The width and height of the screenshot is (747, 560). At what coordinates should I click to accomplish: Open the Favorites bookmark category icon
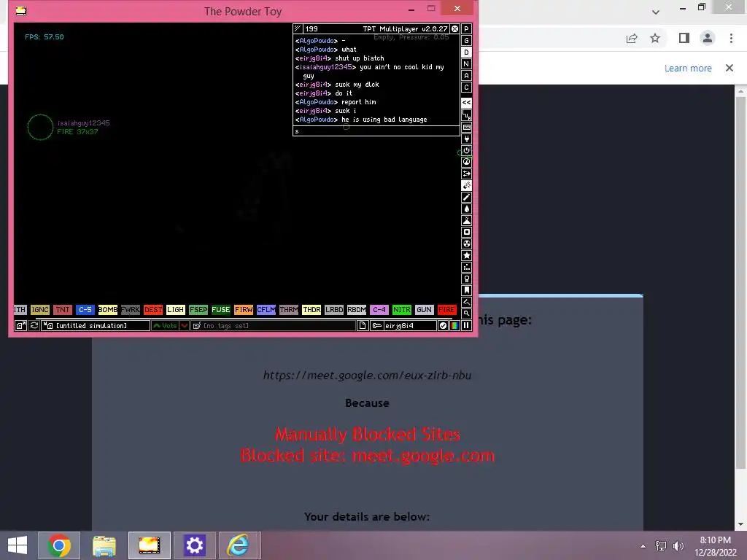[x=466, y=290]
